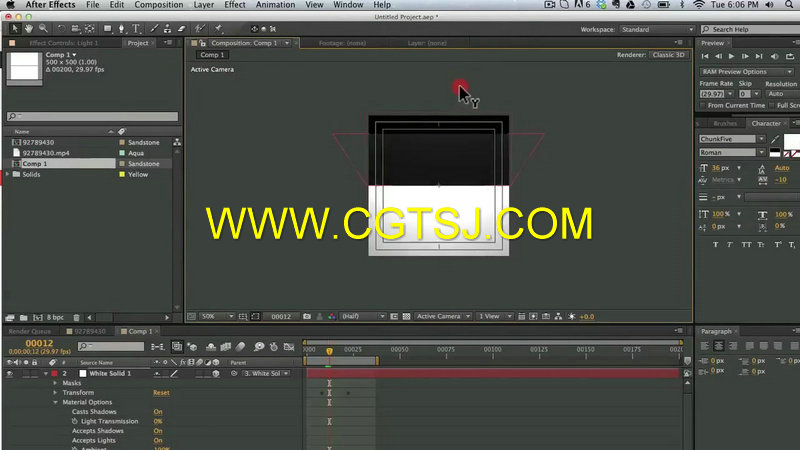Toggle 3D layer switch for White Solid 1
The height and width of the screenshot is (450, 800).
216,373
